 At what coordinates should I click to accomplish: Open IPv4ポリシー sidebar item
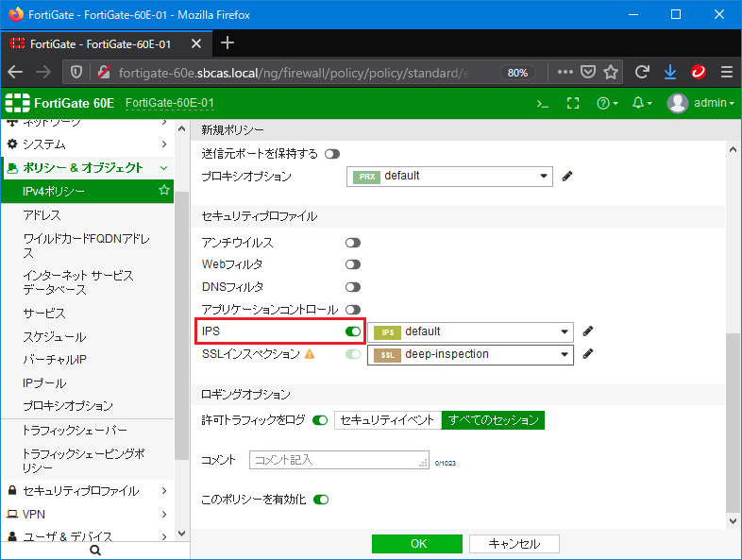click(x=88, y=192)
